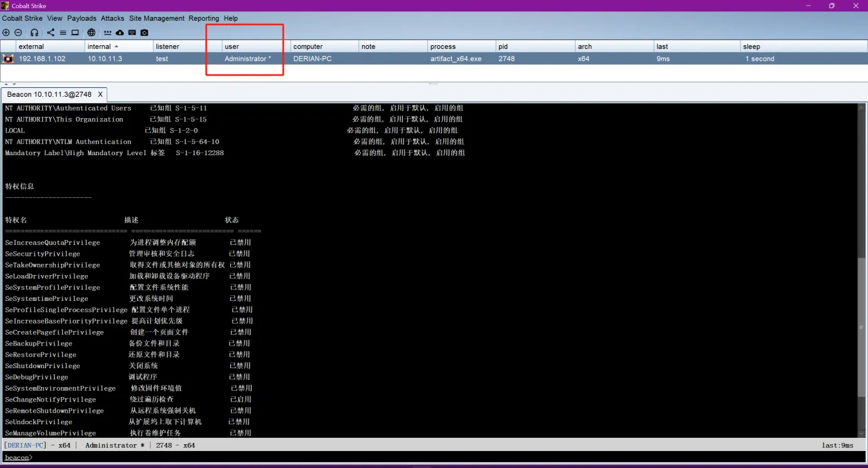Sort sessions by process column header
The width and height of the screenshot is (868, 468).
(x=461, y=46)
